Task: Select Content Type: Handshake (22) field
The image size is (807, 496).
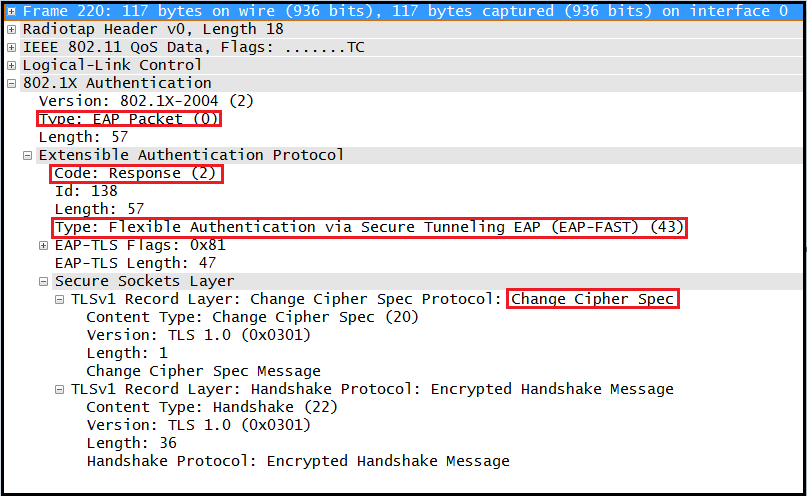Action: (x=212, y=407)
